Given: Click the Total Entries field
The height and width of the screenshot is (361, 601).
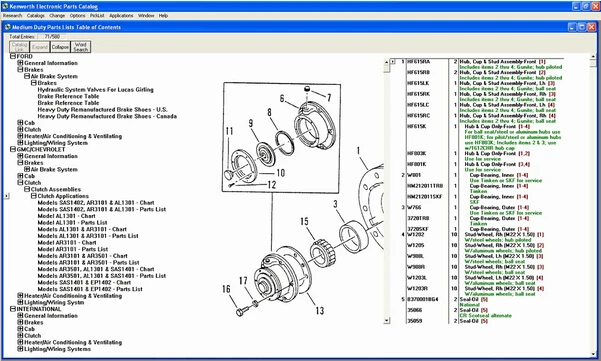Looking at the screenshot, I should click(x=51, y=36).
